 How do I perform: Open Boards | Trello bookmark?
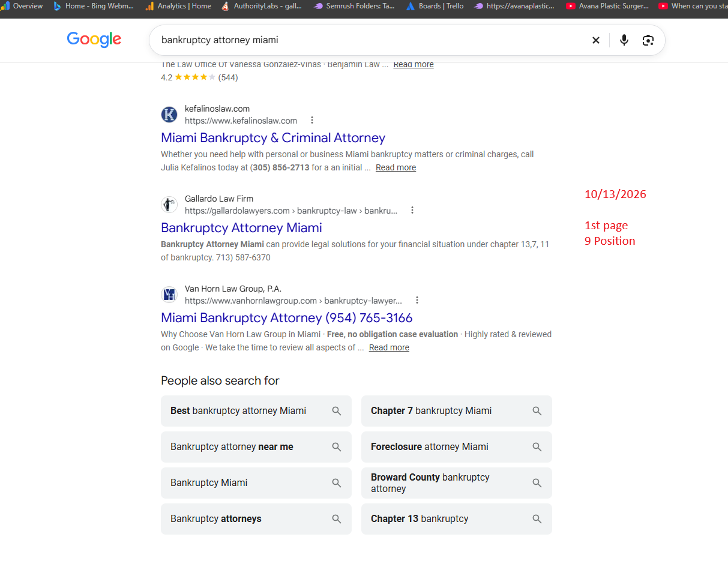click(x=435, y=6)
